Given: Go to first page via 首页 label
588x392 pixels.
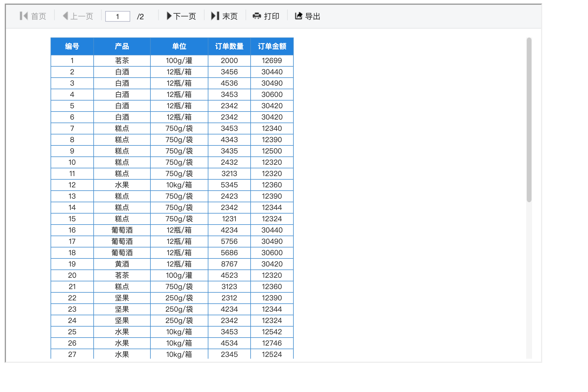Looking at the screenshot, I should 39,16.
